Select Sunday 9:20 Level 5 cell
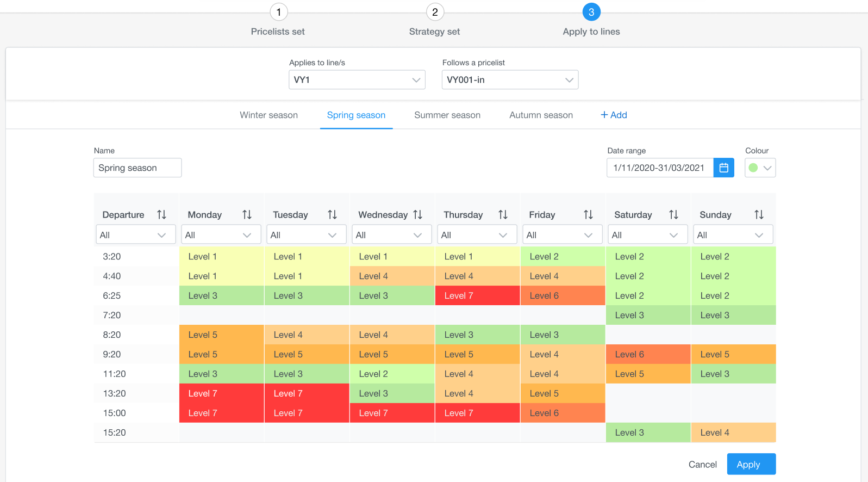Screen dimensions: 868x482 (734, 354)
